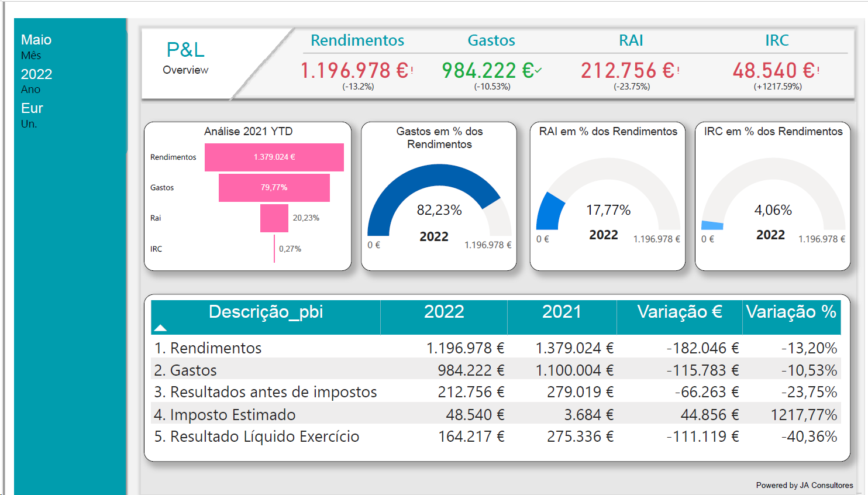This screenshot has height=495, width=868.
Task: Click table cell -66.263 €
Action: coord(707,392)
